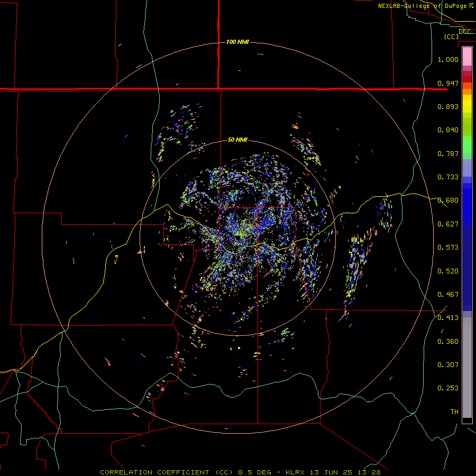Click the [CC] legend header label
Viewport: 476px width, 476px height.
(451, 36)
